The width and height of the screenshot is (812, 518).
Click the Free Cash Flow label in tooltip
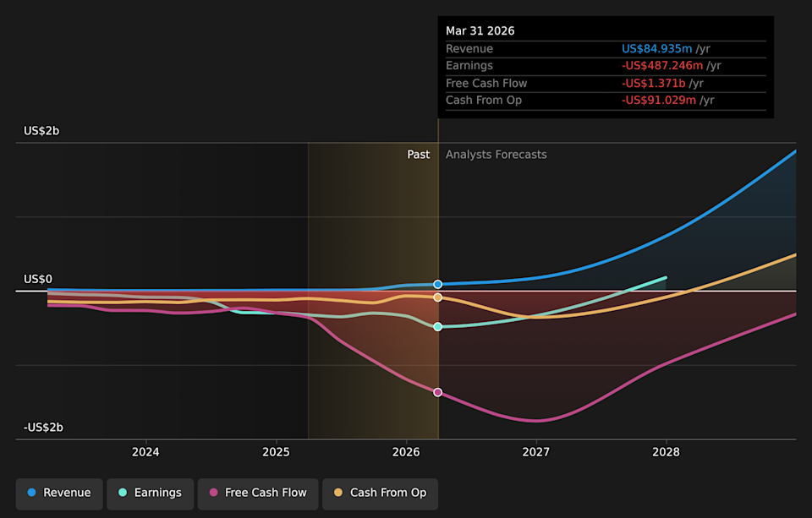coord(486,84)
